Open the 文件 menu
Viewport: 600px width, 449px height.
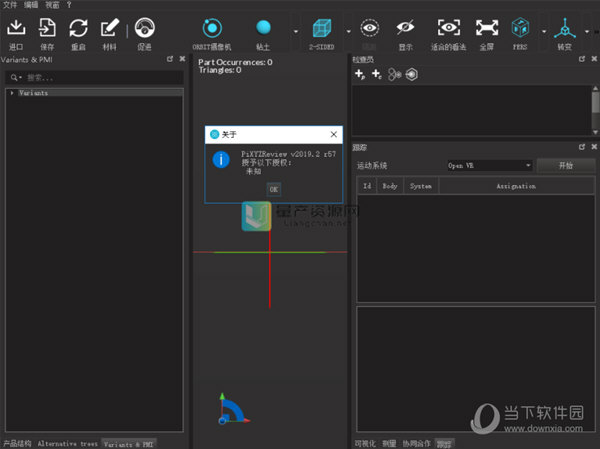(10, 5)
